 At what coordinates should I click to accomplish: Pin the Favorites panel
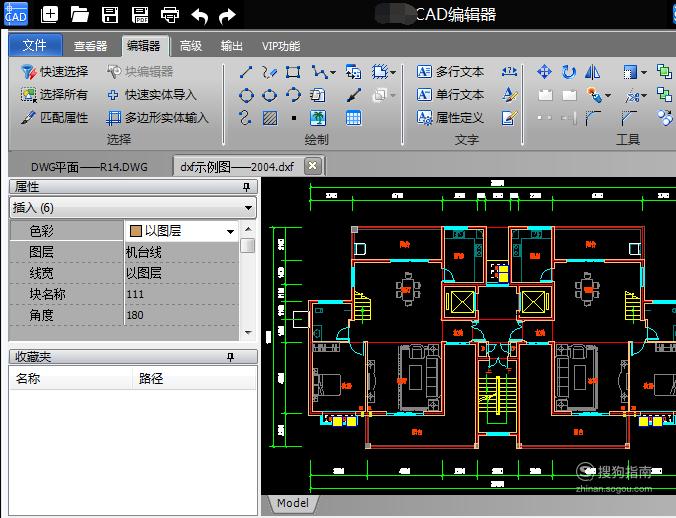pyautogui.click(x=231, y=357)
